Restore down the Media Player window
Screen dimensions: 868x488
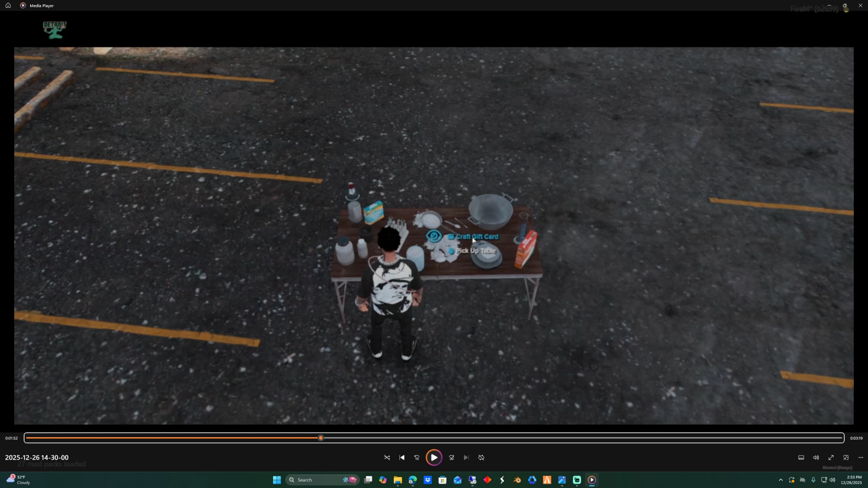(x=845, y=6)
